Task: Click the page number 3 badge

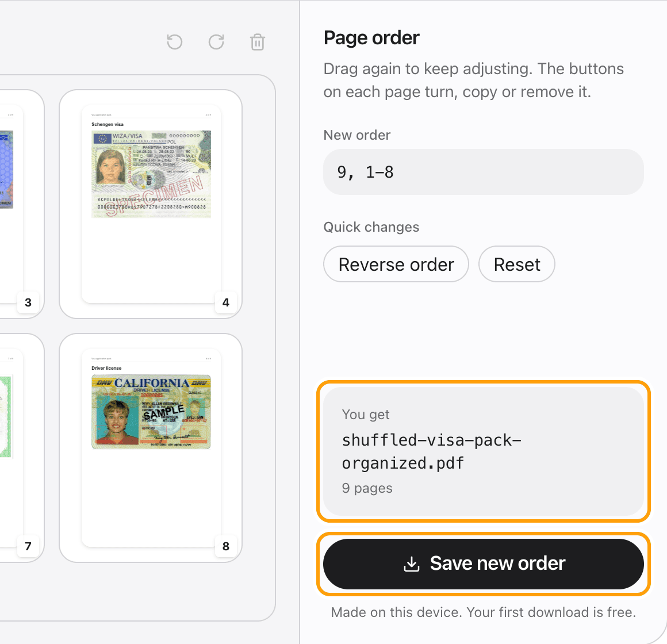Action: tap(28, 302)
